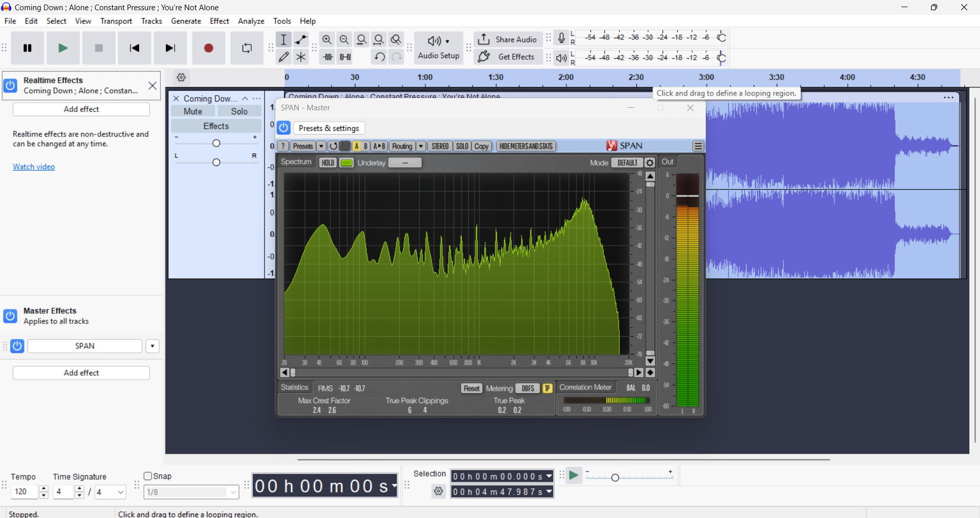
Task: Open the Generate menu
Action: click(186, 21)
